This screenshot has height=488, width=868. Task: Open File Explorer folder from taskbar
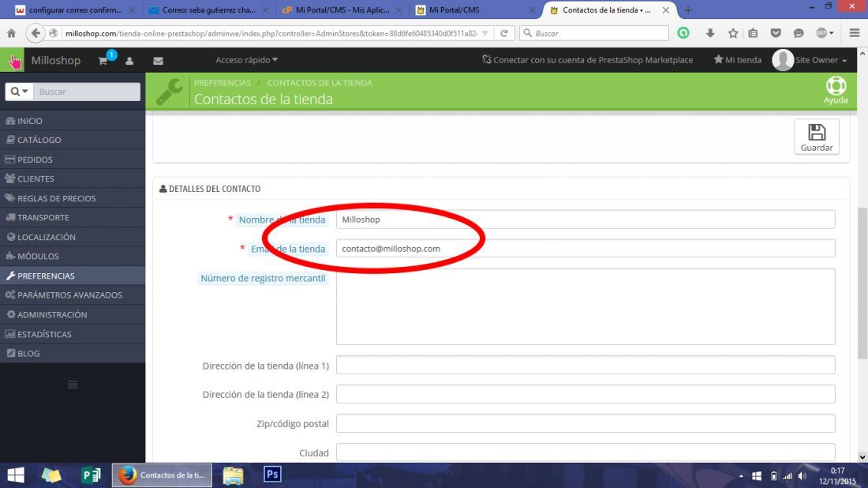click(233, 475)
